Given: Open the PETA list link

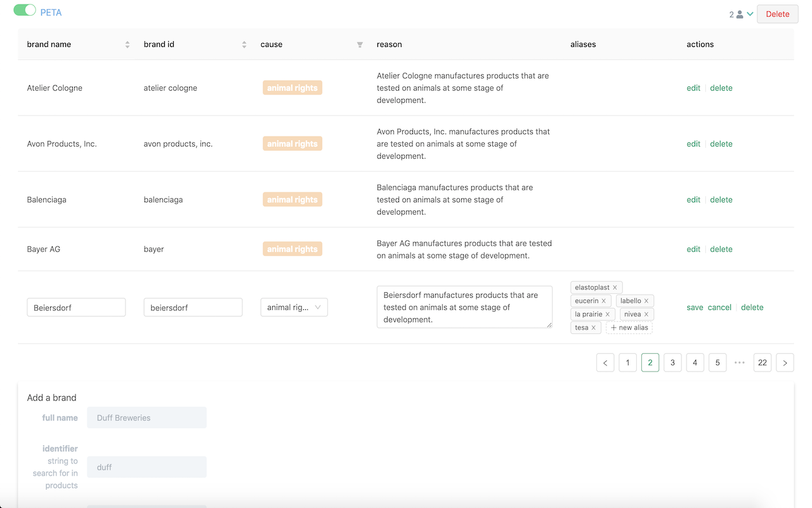Looking at the screenshot, I should click(x=51, y=13).
